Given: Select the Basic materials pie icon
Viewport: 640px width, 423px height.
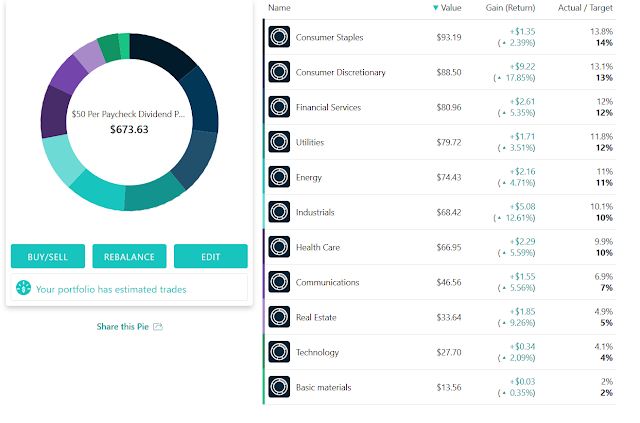Looking at the screenshot, I should (279, 387).
